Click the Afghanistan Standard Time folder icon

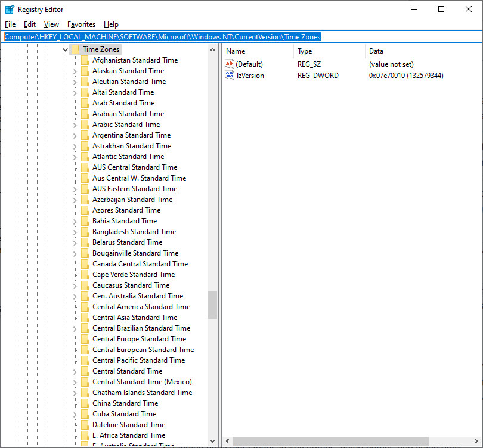[x=85, y=60]
